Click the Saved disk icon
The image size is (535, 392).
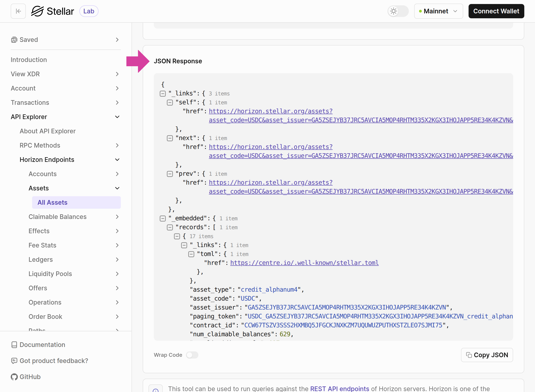[x=14, y=40]
